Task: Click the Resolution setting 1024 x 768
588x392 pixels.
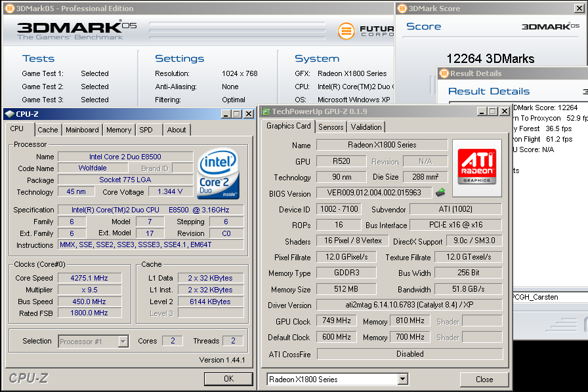Action: [x=240, y=73]
